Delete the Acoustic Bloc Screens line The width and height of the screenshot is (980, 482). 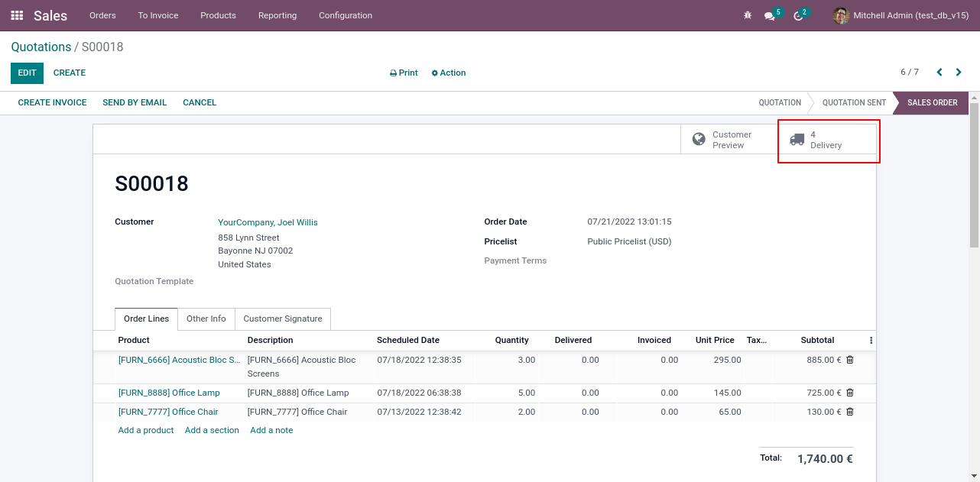[x=850, y=360]
